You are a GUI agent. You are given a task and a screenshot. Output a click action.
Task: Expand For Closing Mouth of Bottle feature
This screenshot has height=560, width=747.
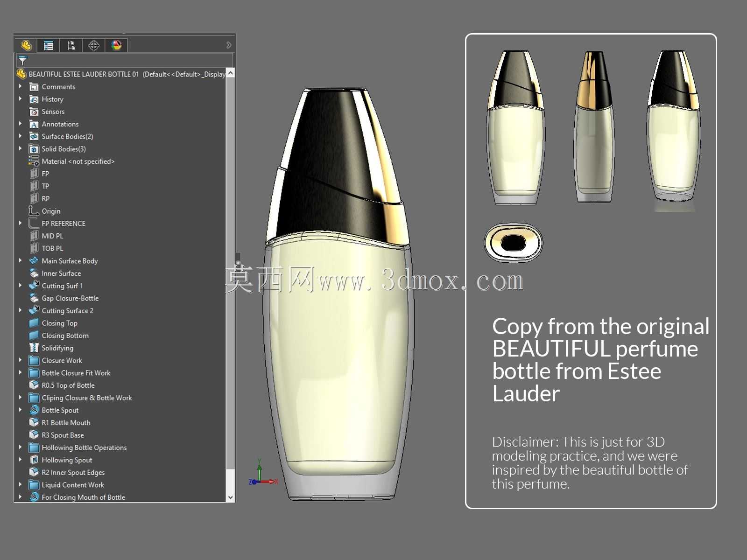pyautogui.click(x=21, y=497)
